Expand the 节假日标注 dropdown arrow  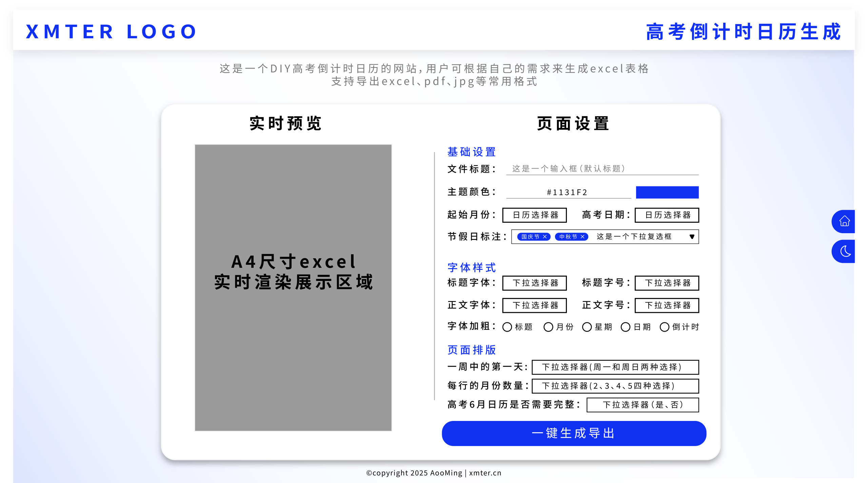[x=692, y=237]
